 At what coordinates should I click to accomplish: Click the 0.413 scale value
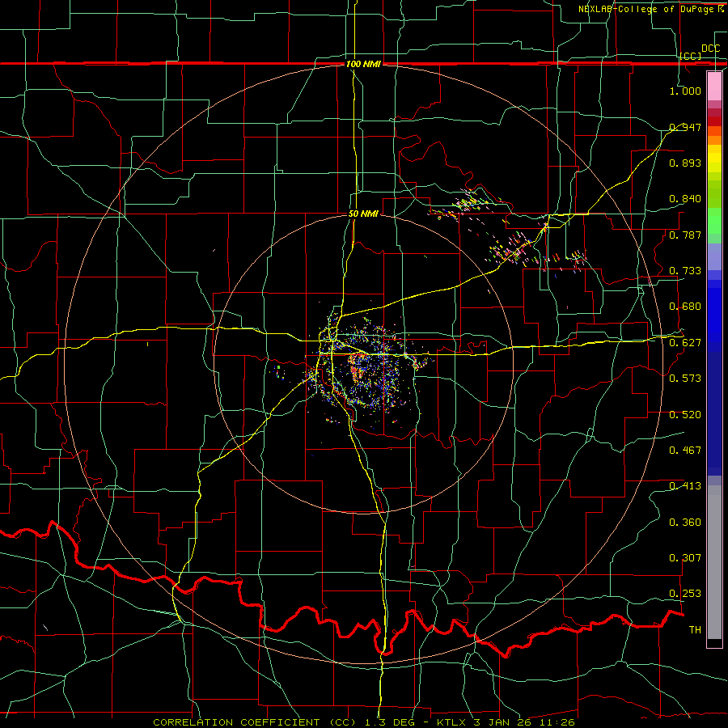point(685,486)
